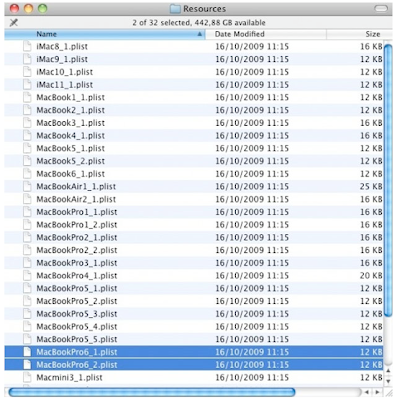Click the file icon of iMac9_1.plist
Viewport: 400px width, 399px height.
coord(27,59)
